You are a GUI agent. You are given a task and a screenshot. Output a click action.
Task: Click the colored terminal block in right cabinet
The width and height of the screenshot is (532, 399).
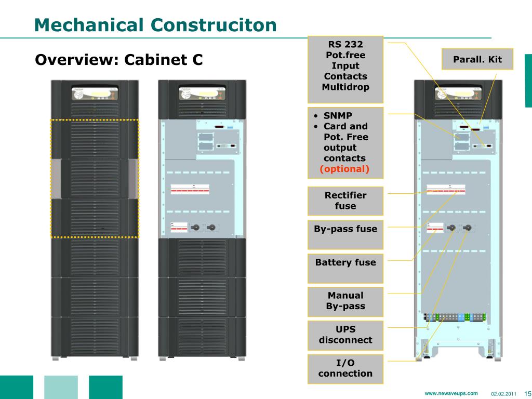click(x=455, y=317)
